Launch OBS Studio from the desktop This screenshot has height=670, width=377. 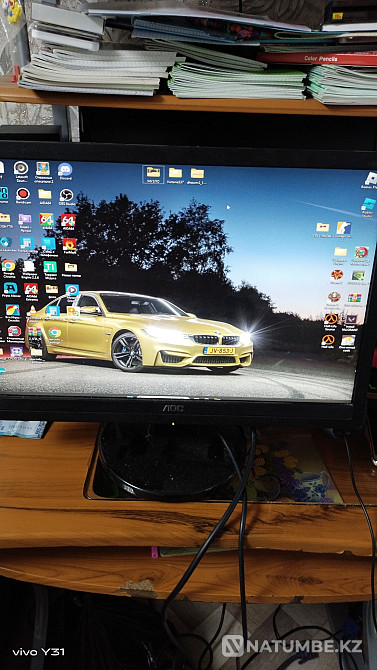click(66, 196)
